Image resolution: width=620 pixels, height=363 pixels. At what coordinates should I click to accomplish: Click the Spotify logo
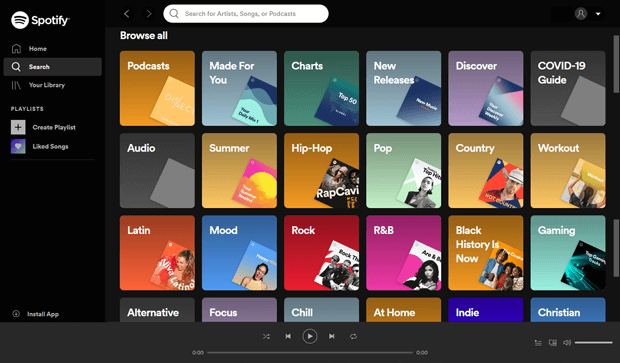click(x=40, y=20)
